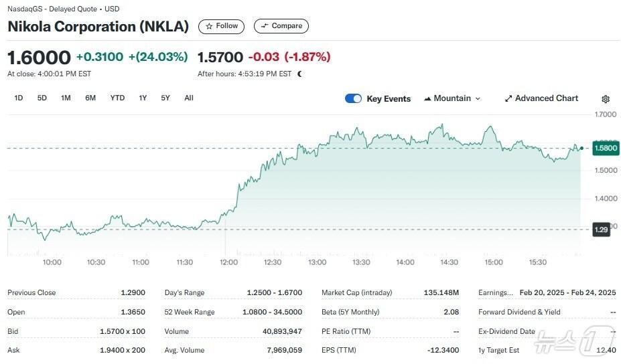Select the 5Y time range
This screenshot has height=364, width=621.
point(165,98)
